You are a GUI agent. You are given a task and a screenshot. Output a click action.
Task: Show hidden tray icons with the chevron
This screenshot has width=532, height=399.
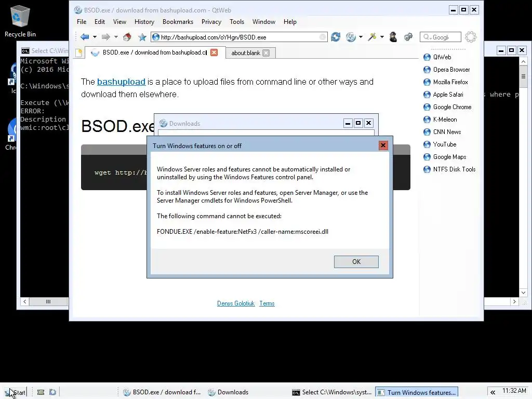click(493, 392)
